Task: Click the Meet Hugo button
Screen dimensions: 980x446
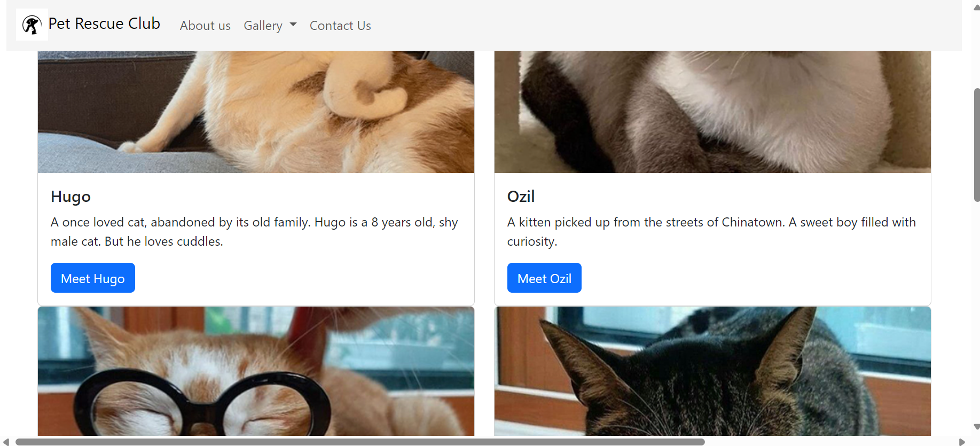Action: point(93,278)
